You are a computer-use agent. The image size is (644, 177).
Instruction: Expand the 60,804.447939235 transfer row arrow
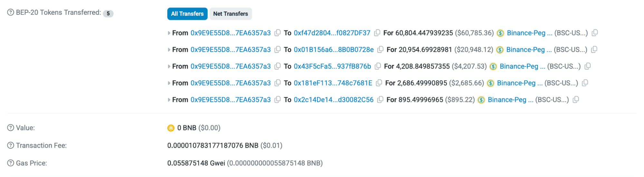(169, 33)
